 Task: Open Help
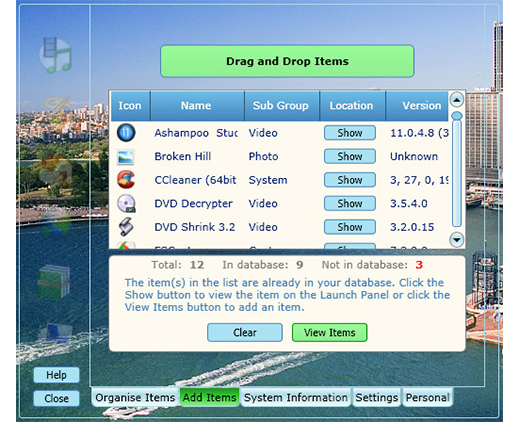point(56,375)
